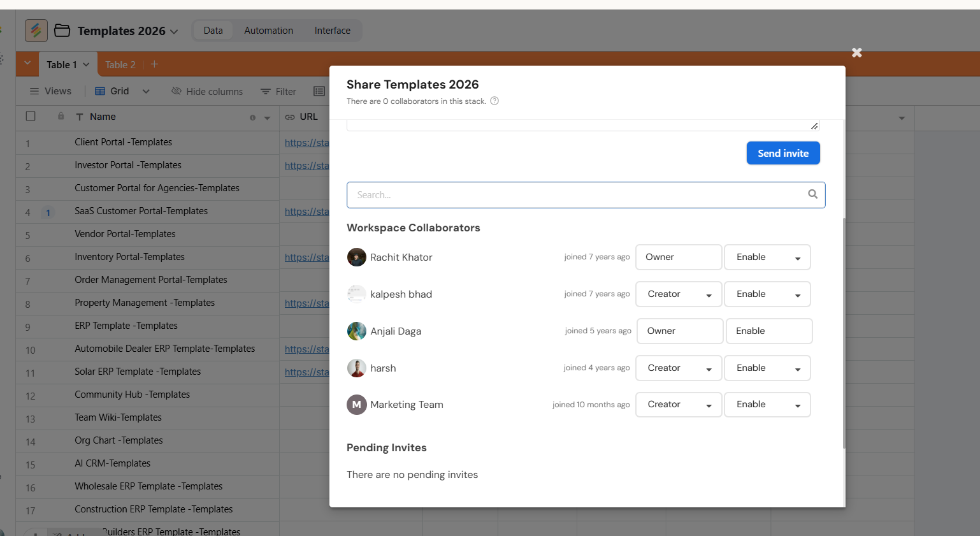The image size is (980, 536).
Task: Click the search magnifier icon
Action: (812, 194)
